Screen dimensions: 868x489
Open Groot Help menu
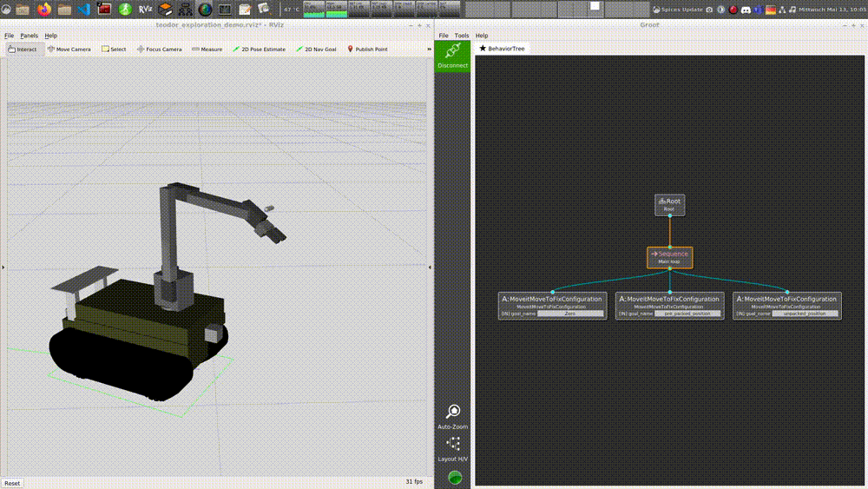coord(482,36)
